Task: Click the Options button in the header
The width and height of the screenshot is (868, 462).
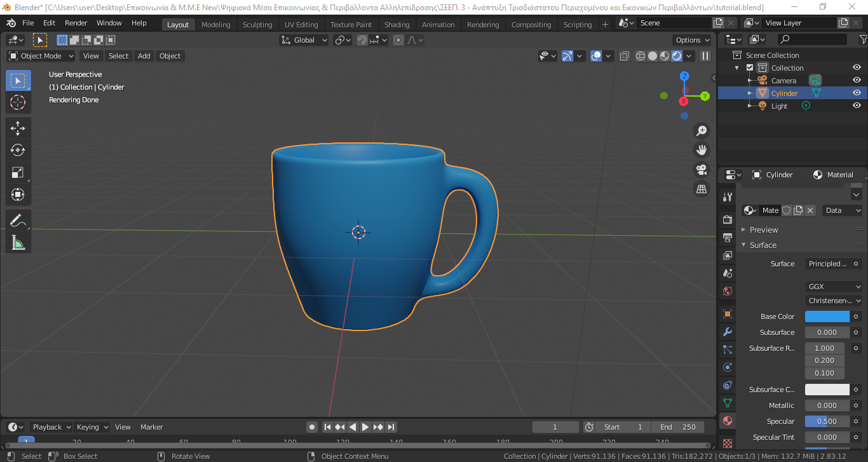Action: pyautogui.click(x=692, y=40)
